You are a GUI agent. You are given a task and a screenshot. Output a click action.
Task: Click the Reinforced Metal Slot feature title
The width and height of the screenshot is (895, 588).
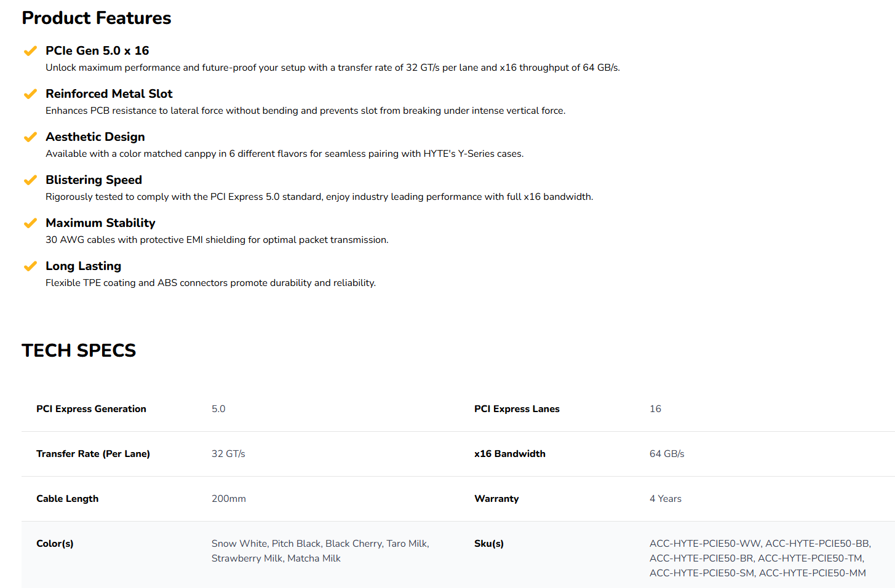pyautogui.click(x=109, y=94)
